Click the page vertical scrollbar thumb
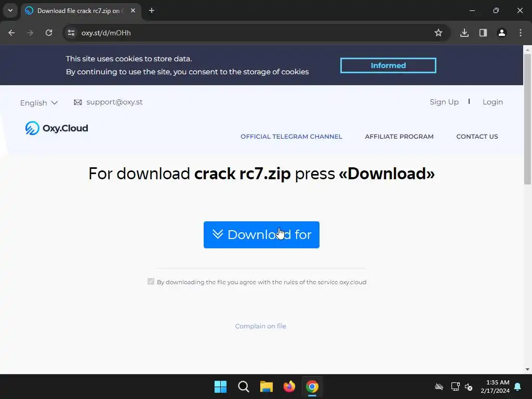Viewport: 532px width, 399px height. click(527, 119)
